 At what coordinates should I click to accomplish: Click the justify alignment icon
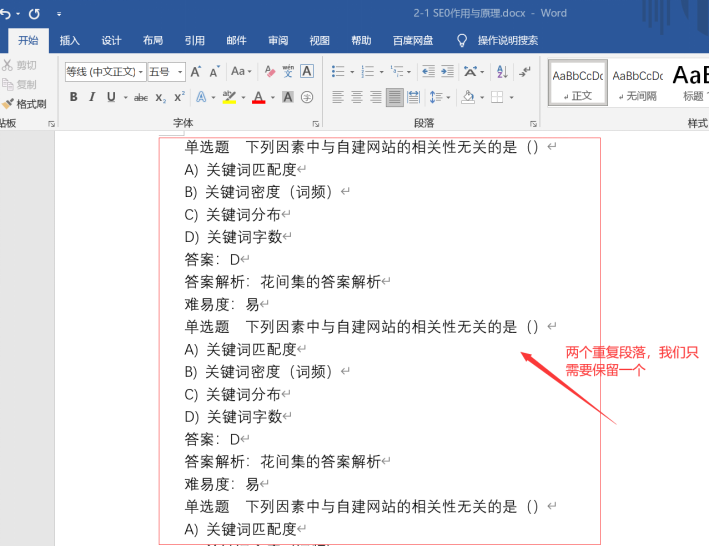click(x=395, y=97)
